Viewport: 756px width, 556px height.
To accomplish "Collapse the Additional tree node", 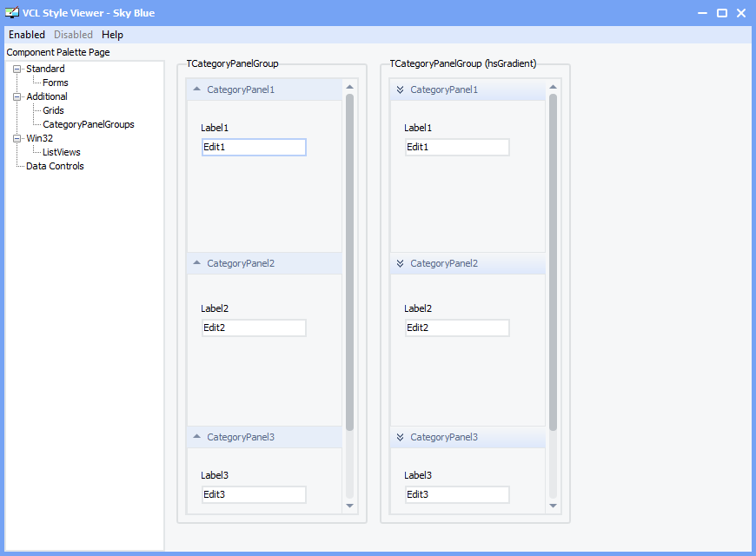I will pos(17,97).
